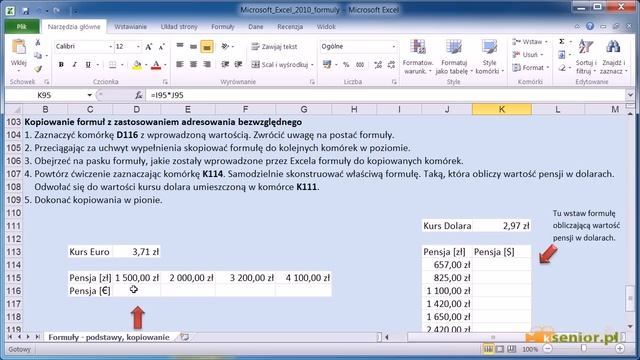The image size is (640, 360).
Task: Open the Calibri font name dropdown
Action: click(110, 47)
